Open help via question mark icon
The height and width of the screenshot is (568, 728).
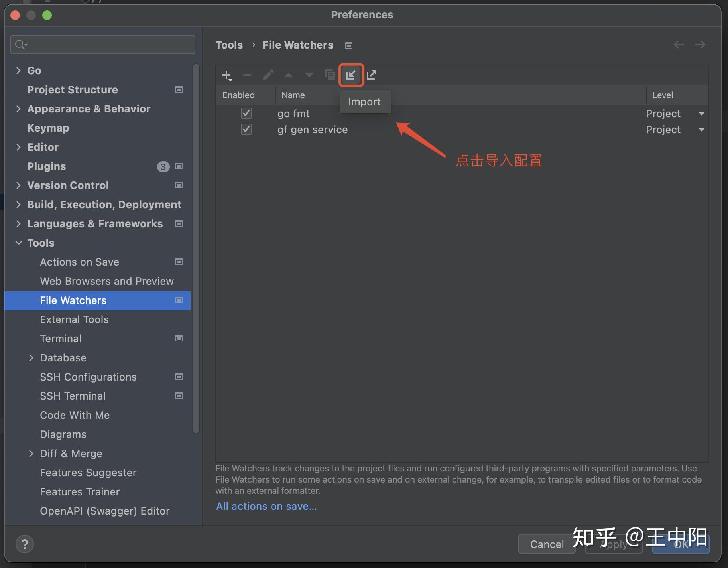coord(25,544)
